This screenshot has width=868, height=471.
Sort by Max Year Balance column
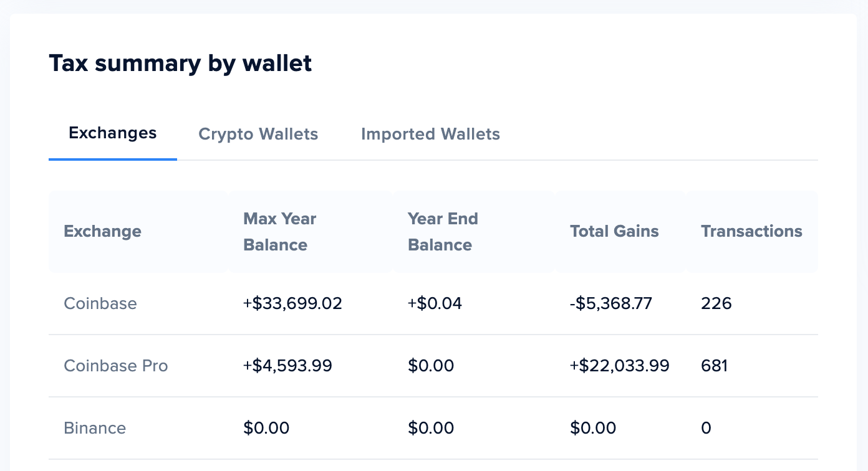[x=279, y=232]
